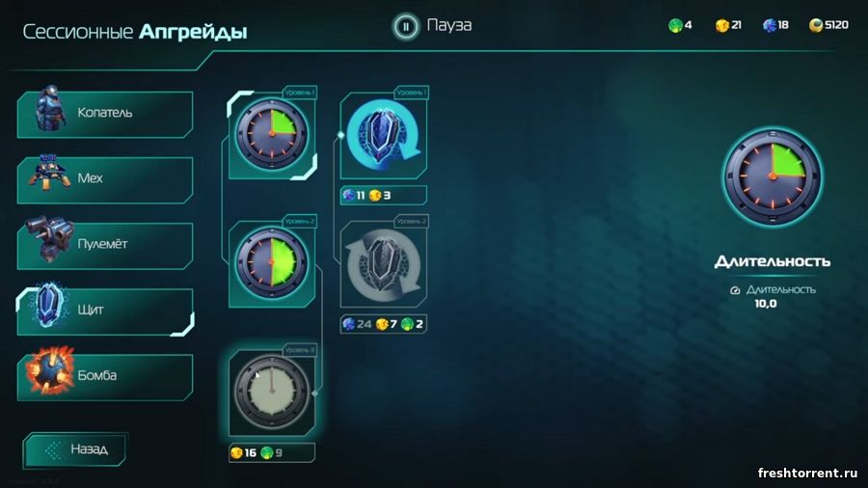Select the level 2 duration clock upgrade
Screen dimensions: 868x488
point(272,263)
